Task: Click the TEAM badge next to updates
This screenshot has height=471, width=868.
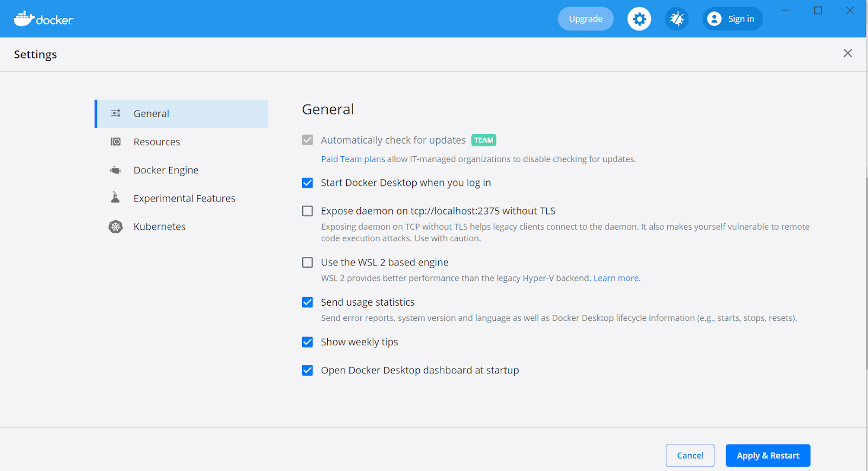Action: (484, 140)
